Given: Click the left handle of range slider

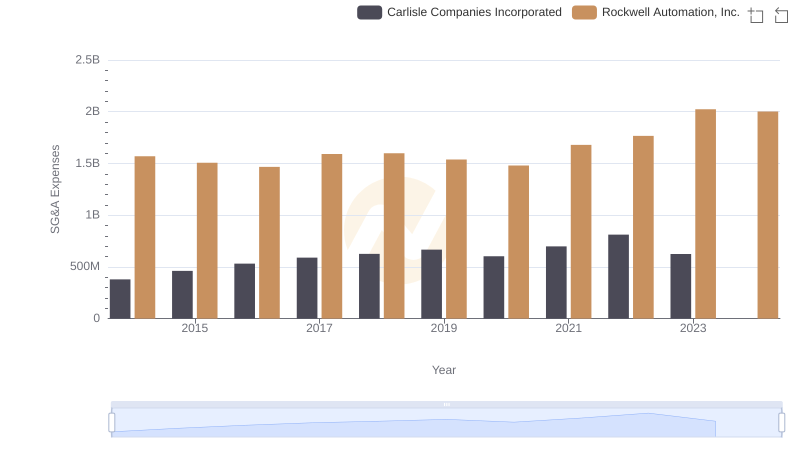Looking at the screenshot, I should click(x=112, y=423).
